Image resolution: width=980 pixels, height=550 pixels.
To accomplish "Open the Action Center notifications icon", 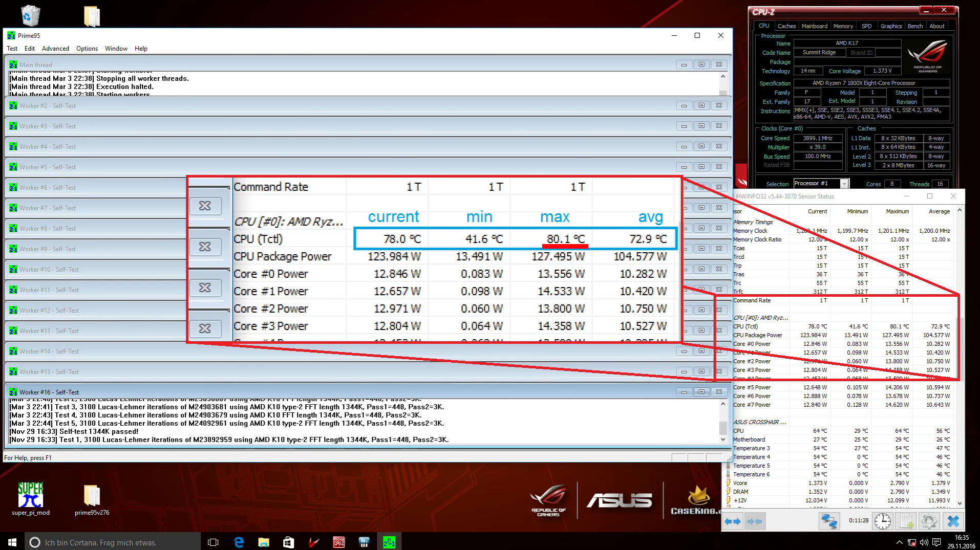I will 936,542.
